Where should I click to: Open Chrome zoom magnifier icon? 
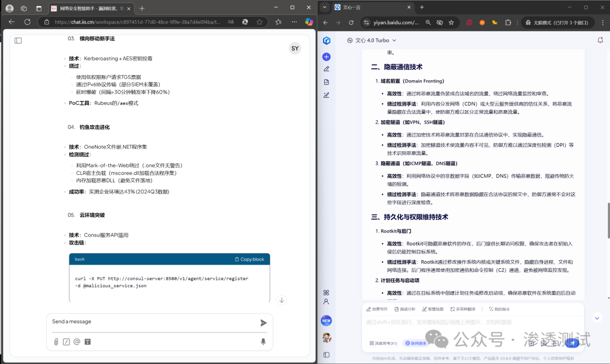click(428, 23)
